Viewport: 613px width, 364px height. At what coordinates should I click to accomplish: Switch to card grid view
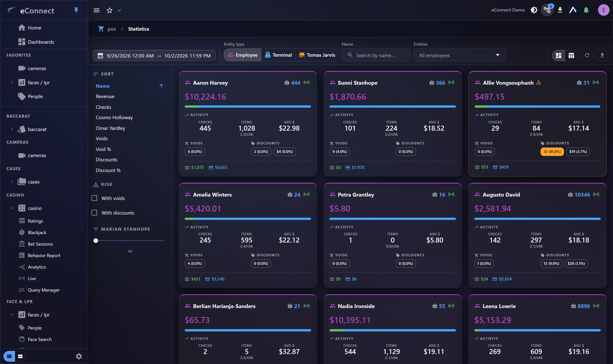(559, 56)
